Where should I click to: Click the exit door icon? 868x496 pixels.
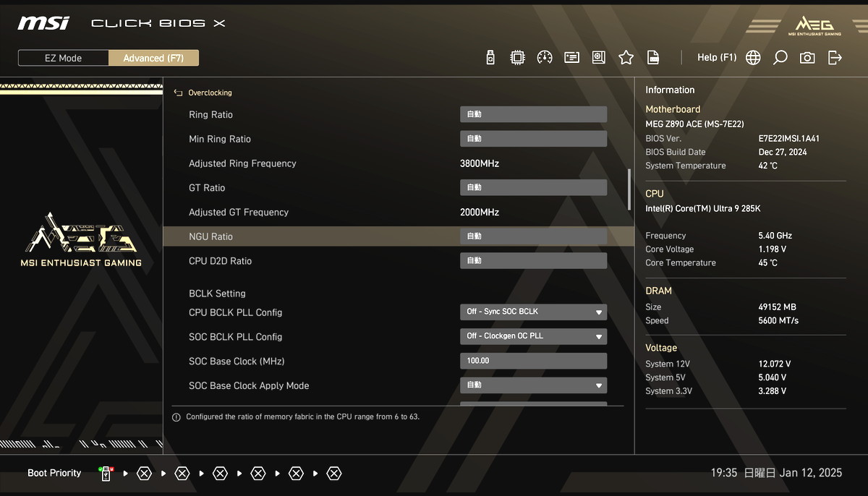pos(835,58)
